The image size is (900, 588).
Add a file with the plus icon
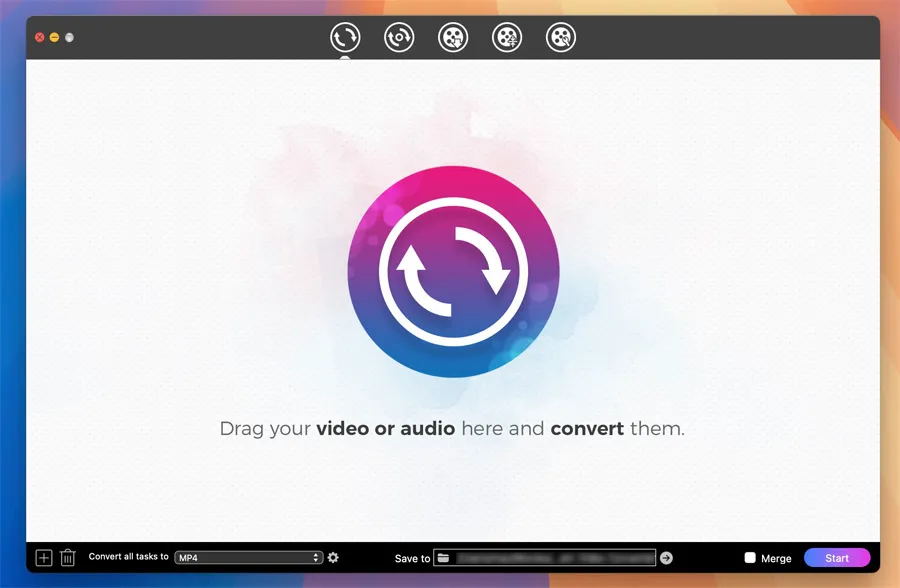pyautogui.click(x=44, y=558)
